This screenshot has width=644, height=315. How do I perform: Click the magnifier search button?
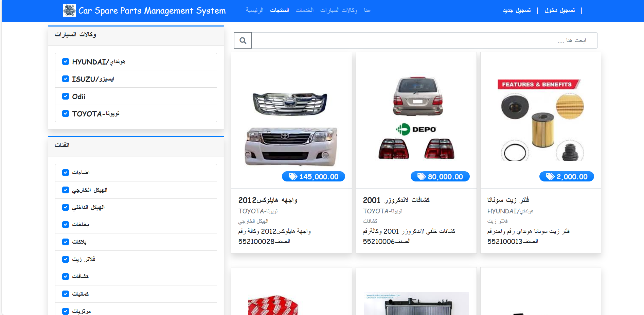[x=243, y=40]
